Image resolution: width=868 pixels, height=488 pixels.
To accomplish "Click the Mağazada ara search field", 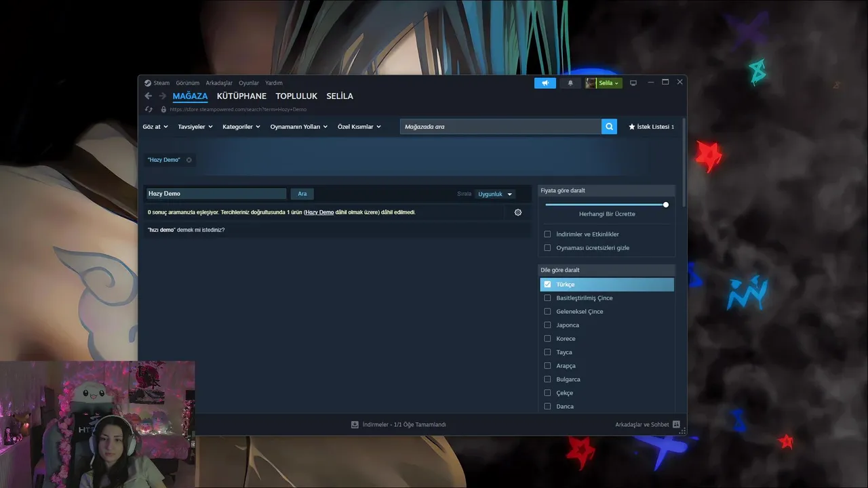I will point(500,127).
